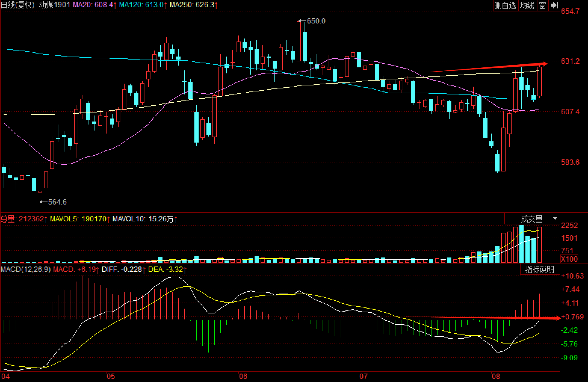Click the 日线(复权) period label
588x382 pixels.
pyautogui.click(x=18, y=5)
